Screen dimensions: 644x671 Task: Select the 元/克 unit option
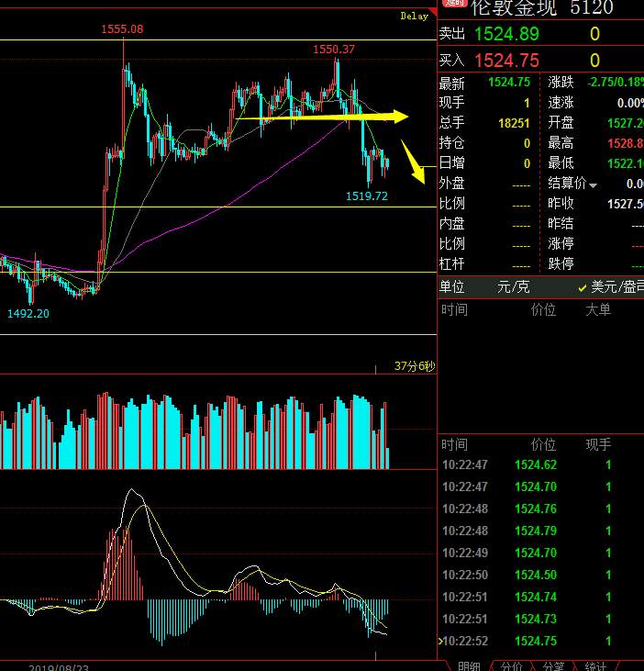click(x=513, y=287)
